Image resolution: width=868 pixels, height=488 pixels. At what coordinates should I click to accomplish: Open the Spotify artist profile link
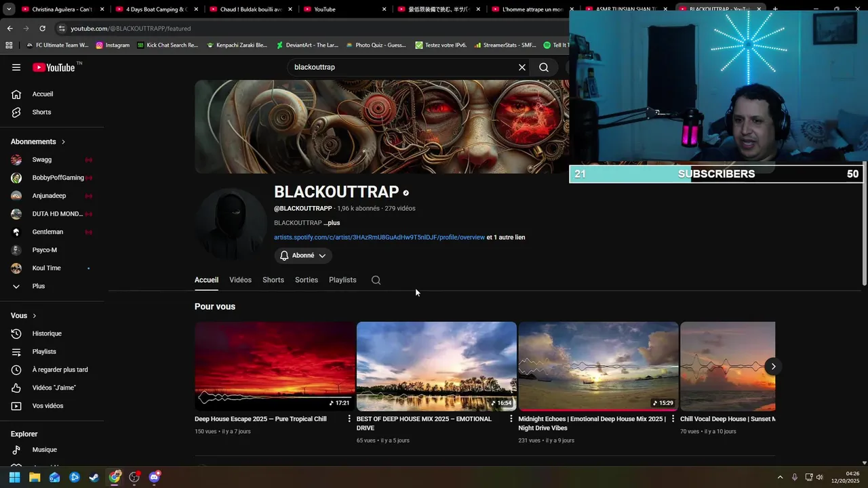(x=379, y=237)
